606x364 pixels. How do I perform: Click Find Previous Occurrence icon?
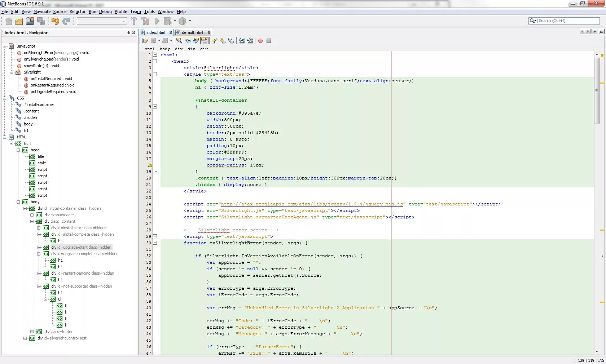pos(188,41)
